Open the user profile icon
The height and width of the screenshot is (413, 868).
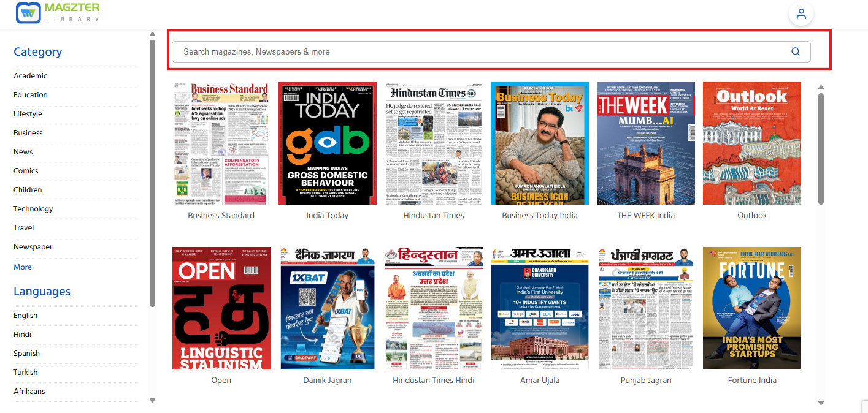pyautogui.click(x=801, y=14)
